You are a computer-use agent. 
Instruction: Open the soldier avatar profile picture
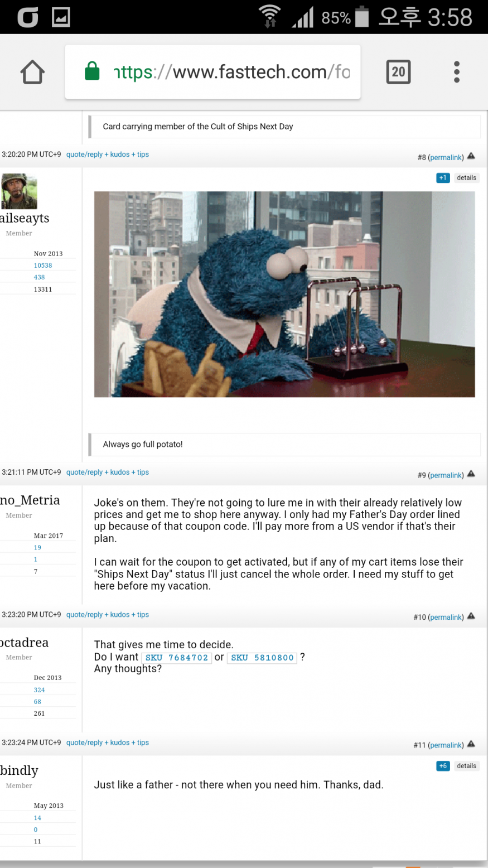(19, 191)
